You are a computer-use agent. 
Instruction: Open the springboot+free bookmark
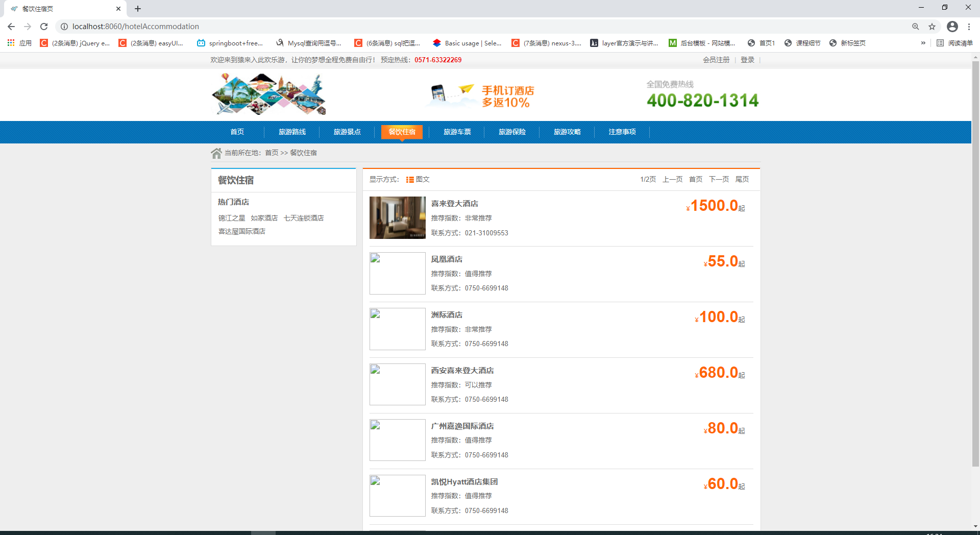230,43
